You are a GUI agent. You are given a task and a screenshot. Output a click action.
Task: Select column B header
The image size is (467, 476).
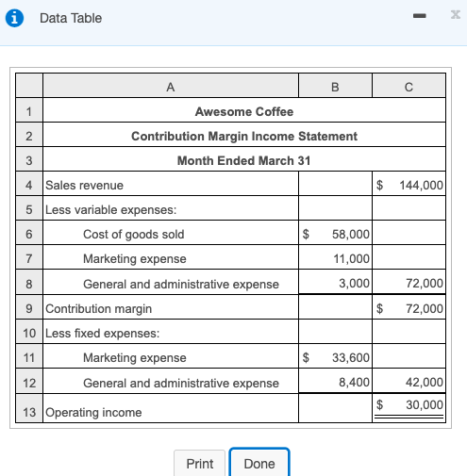tap(335, 86)
